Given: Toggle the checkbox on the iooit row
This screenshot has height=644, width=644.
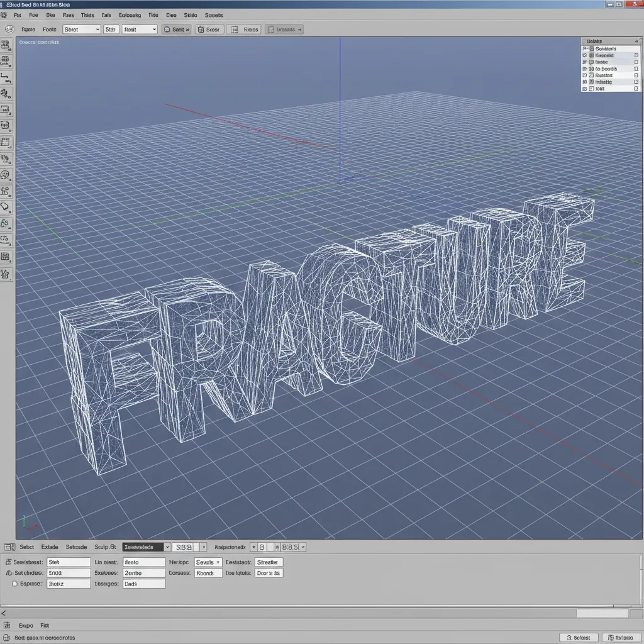Looking at the screenshot, I should pyautogui.click(x=636, y=88).
